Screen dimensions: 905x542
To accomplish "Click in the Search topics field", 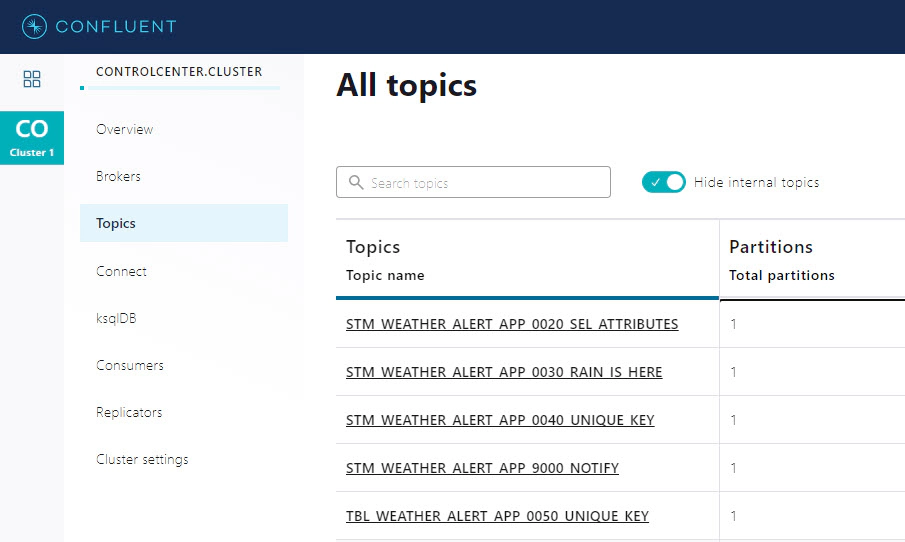I will point(473,182).
